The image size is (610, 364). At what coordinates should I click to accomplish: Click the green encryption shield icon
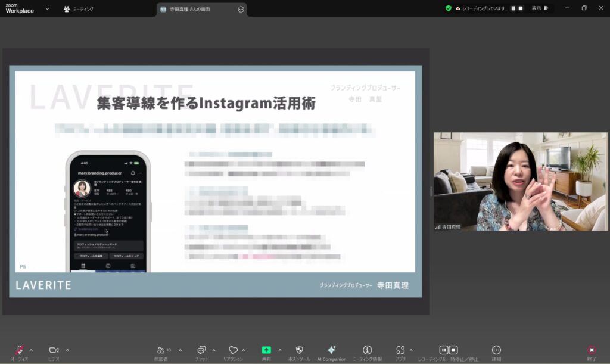point(448,8)
